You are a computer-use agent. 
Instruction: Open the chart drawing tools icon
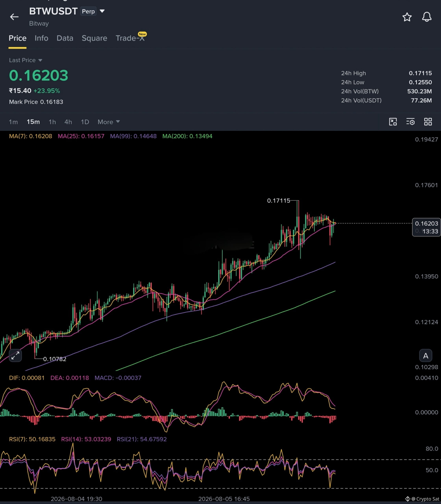(x=393, y=122)
